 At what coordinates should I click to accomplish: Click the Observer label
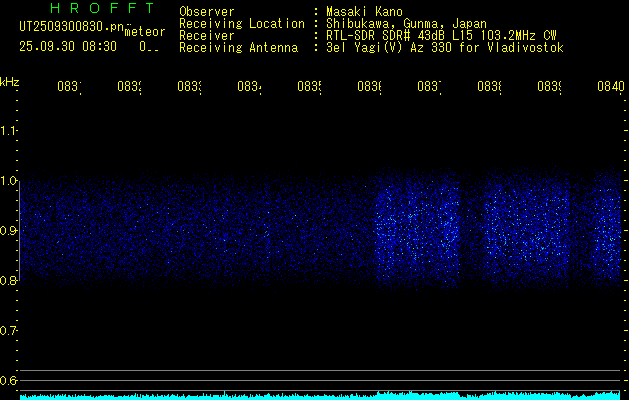pyautogui.click(x=207, y=12)
